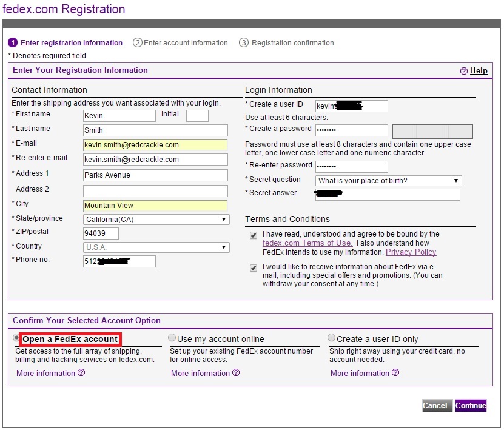
Task: Click the Continue button
Action: click(x=471, y=406)
